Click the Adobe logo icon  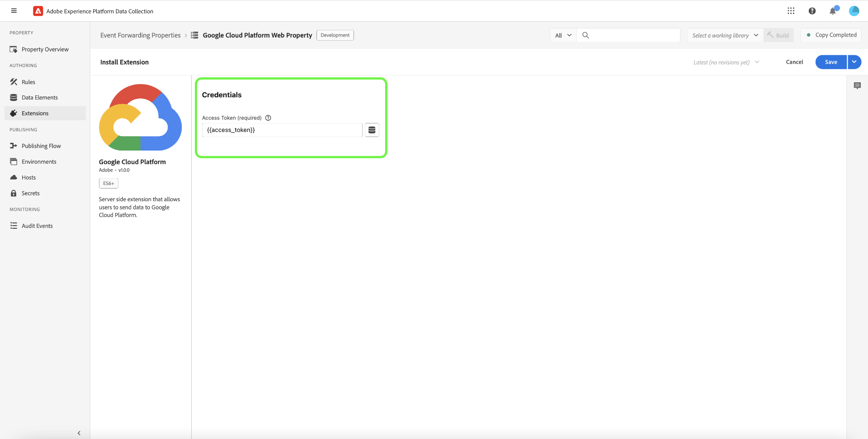coord(38,11)
